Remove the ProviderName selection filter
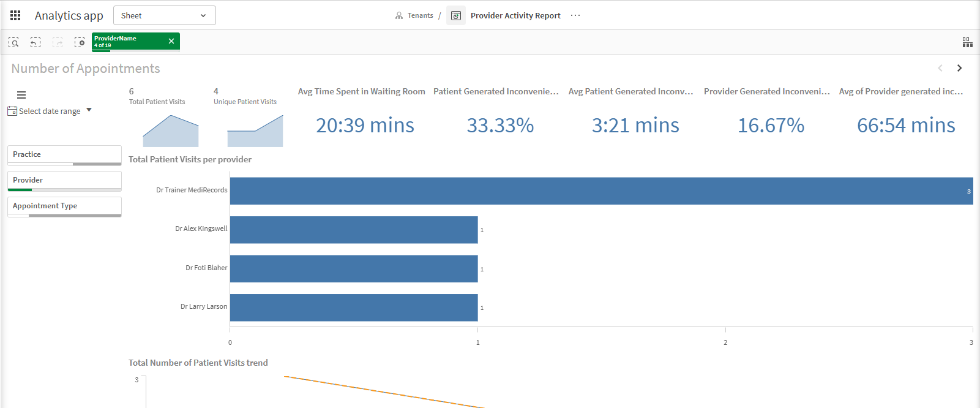Viewport: 980px width, 408px height. point(171,41)
